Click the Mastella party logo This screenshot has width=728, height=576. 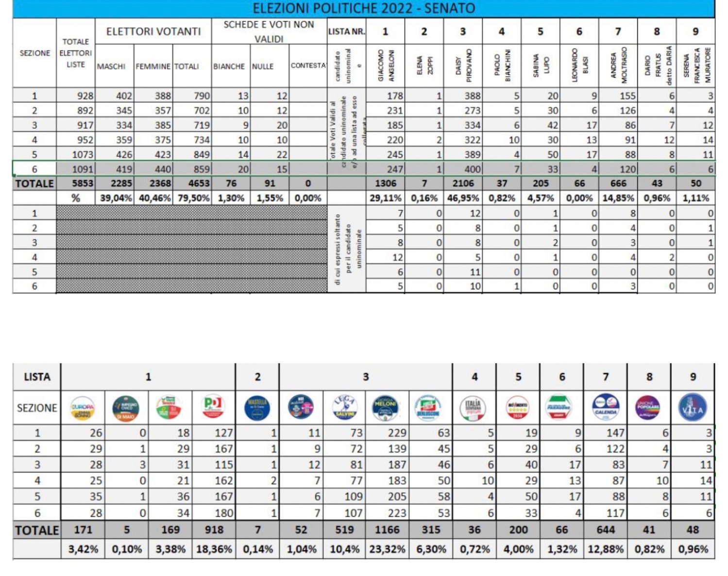pos(257,408)
